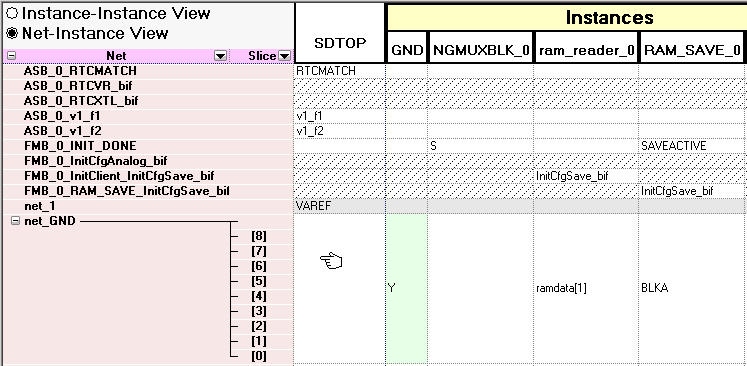Select net_GND slice [8]

point(259,236)
